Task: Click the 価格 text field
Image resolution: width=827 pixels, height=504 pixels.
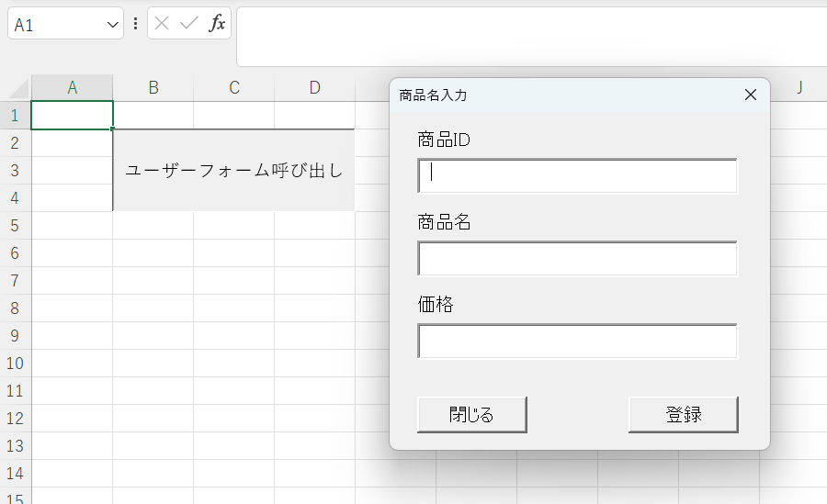Action: 578,342
